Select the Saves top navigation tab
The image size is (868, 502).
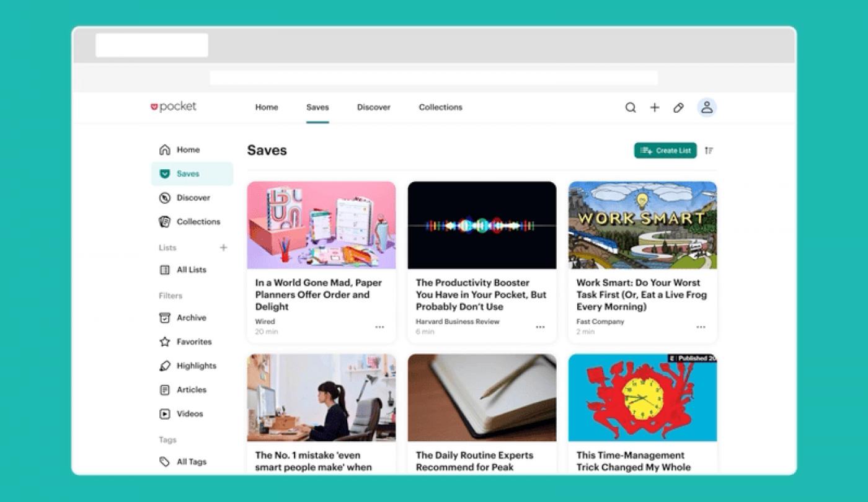click(x=317, y=107)
